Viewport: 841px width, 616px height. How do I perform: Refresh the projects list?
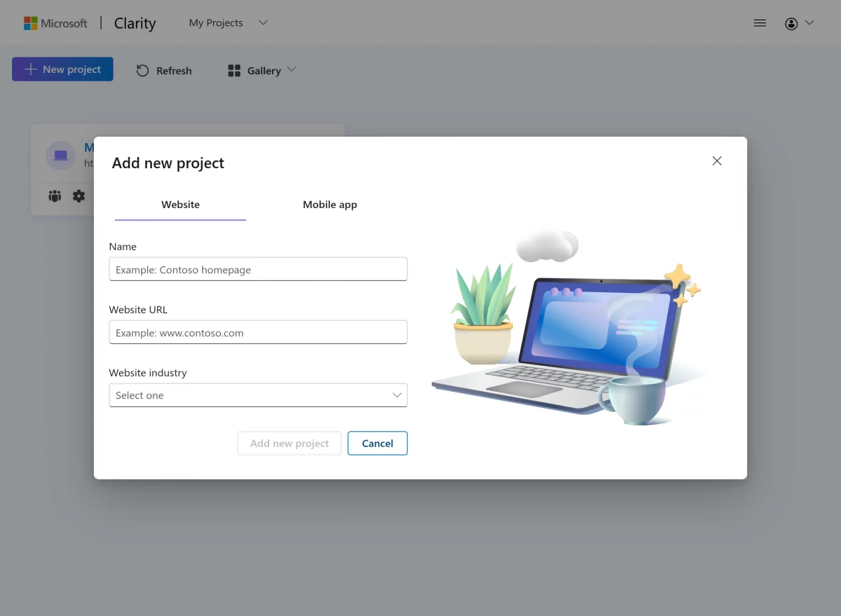pos(164,70)
